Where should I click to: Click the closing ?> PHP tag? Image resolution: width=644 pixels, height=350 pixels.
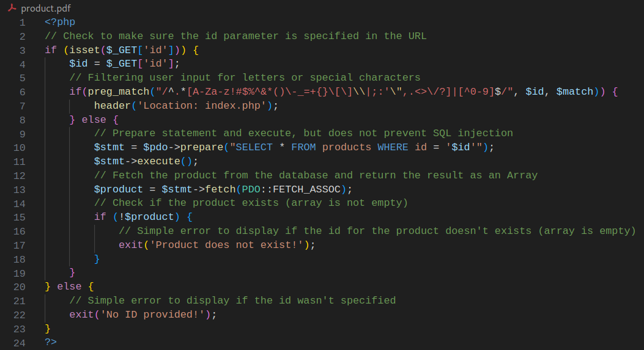point(51,342)
